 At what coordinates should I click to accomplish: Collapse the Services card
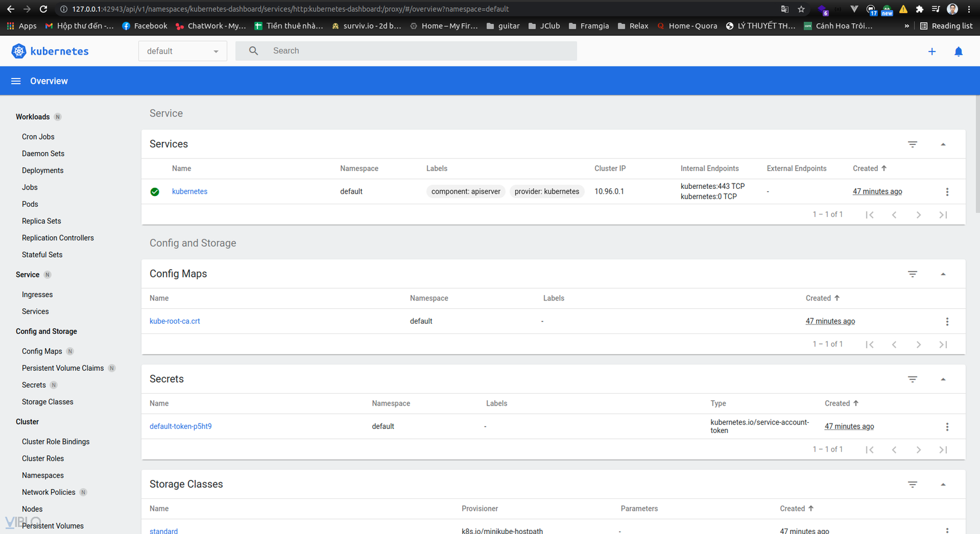click(x=943, y=144)
